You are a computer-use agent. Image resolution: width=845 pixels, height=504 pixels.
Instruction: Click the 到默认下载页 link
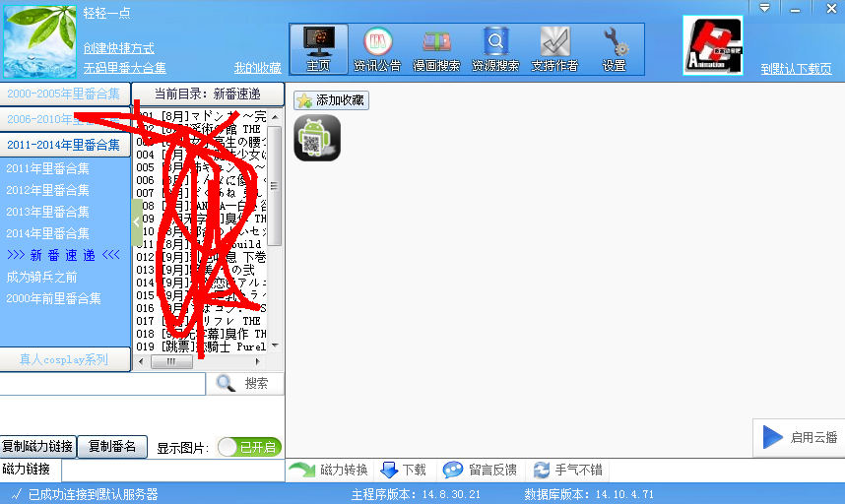(x=796, y=69)
